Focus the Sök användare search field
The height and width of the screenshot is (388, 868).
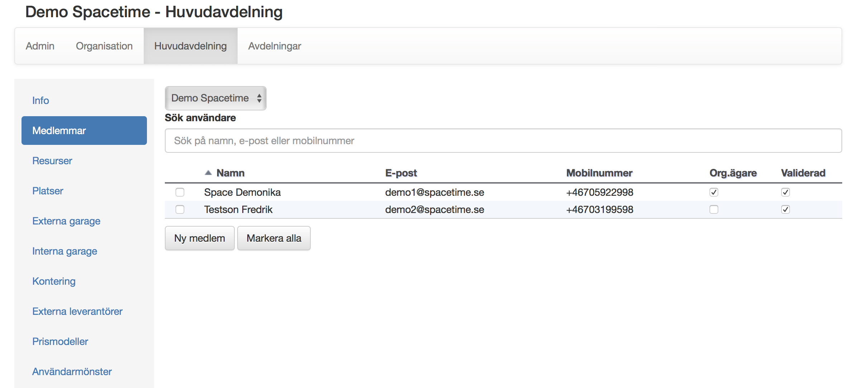(503, 141)
